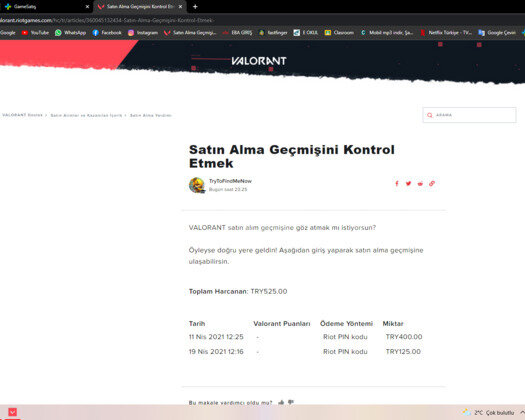Open the Facebook bookmark
Screen dimensions: 525x420
pos(107,32)
